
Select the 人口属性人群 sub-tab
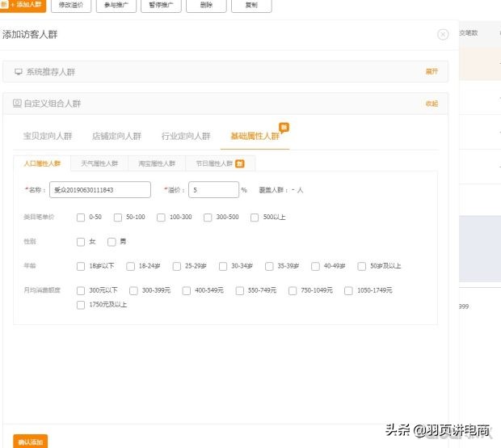click(42, 163)
